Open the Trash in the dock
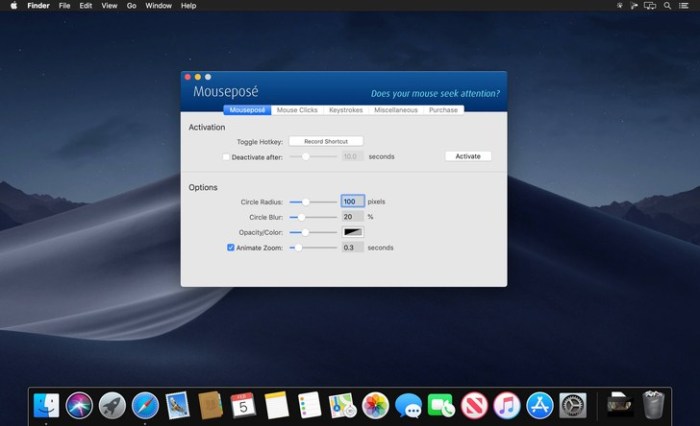Screen dimensions: 700x426 coord(654,405)
